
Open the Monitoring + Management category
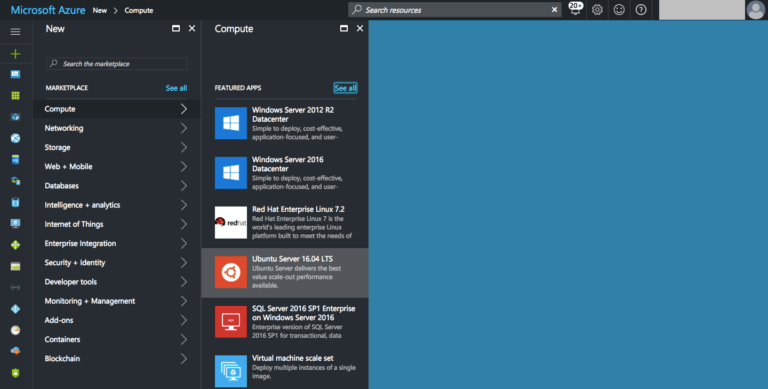pyautogui.click(x=117, y=301)
